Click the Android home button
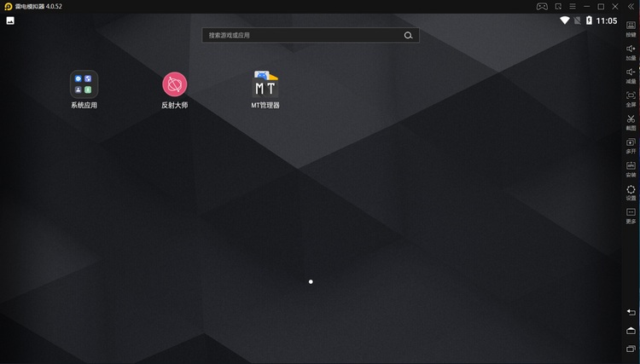This screenshot has width=640, height=364. point(631,331)
